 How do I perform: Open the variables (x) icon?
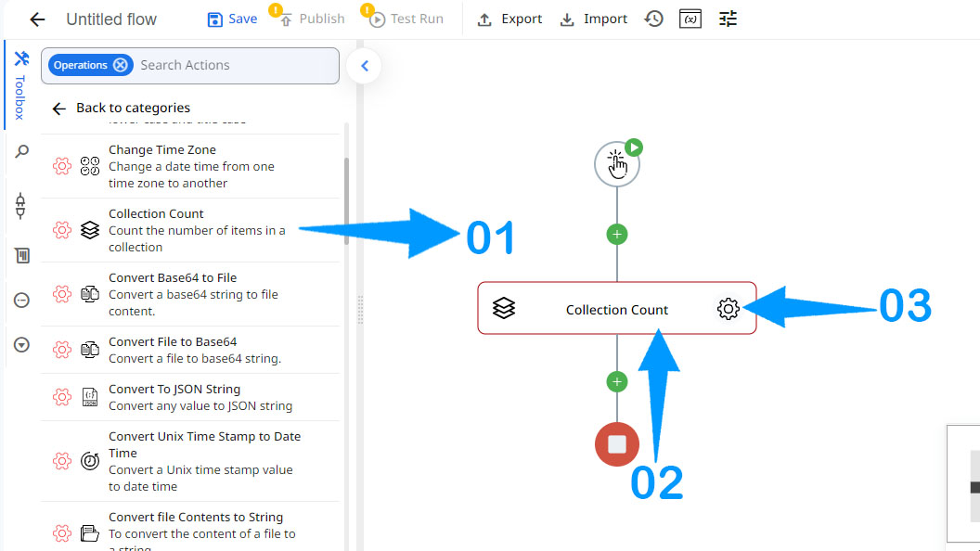690,19
